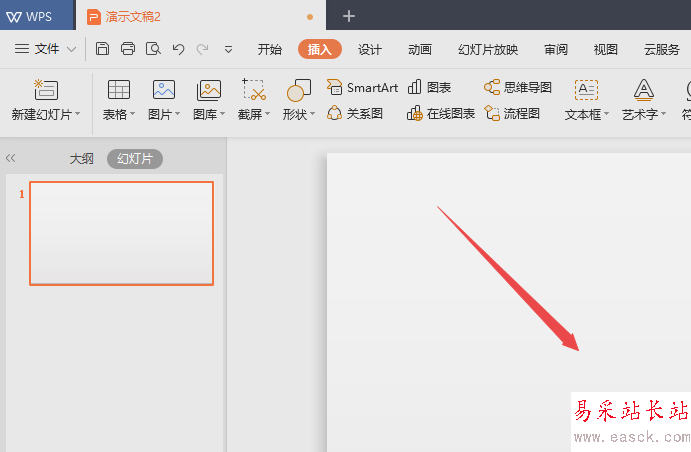691x452 pixels.
Task: Click the 思维导图 mind map button
Action: click(518, 87)
